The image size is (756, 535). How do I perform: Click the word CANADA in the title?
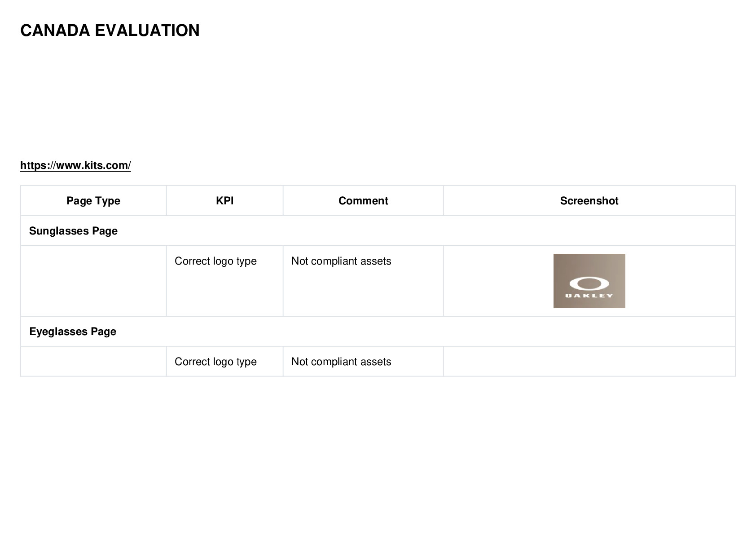click(55, 31)
